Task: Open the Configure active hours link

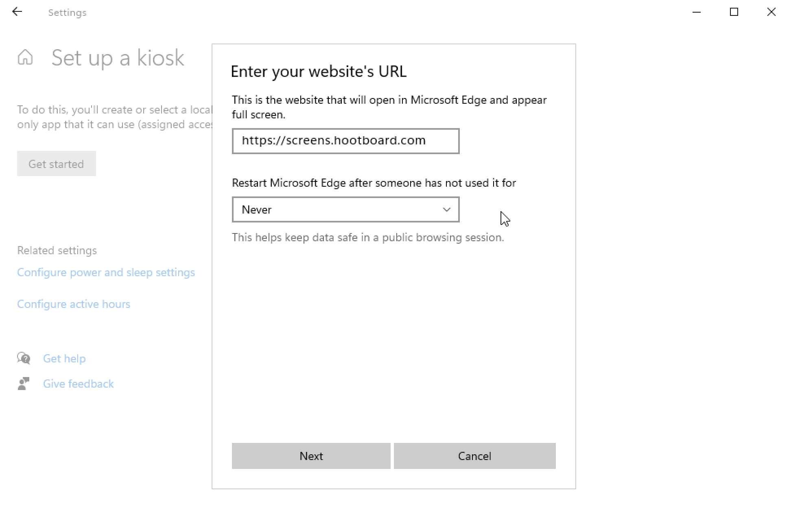Action: pos(74,304)
